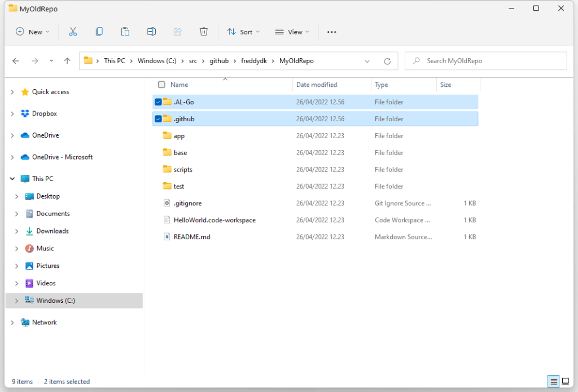This screenshot has height=392, width=578.
Task: Click the Paste clipboard icon
Action: click(125, 32)
